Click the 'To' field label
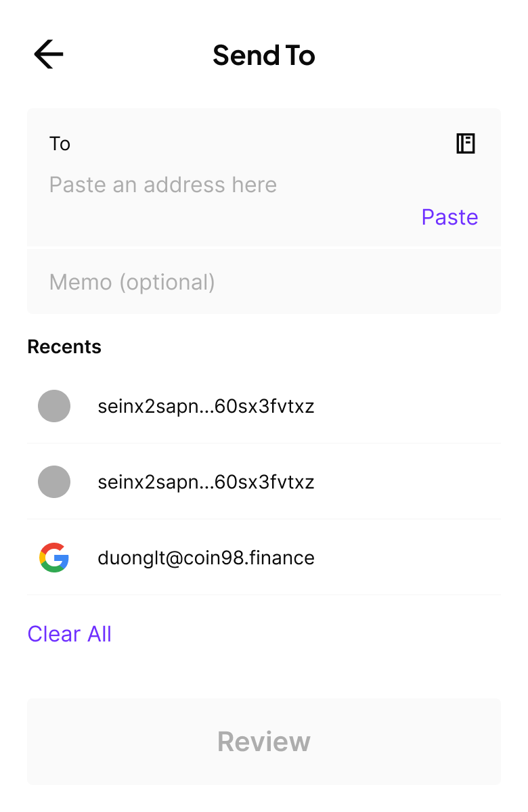This screenshot has width=528, height=812. click(60, 143)
